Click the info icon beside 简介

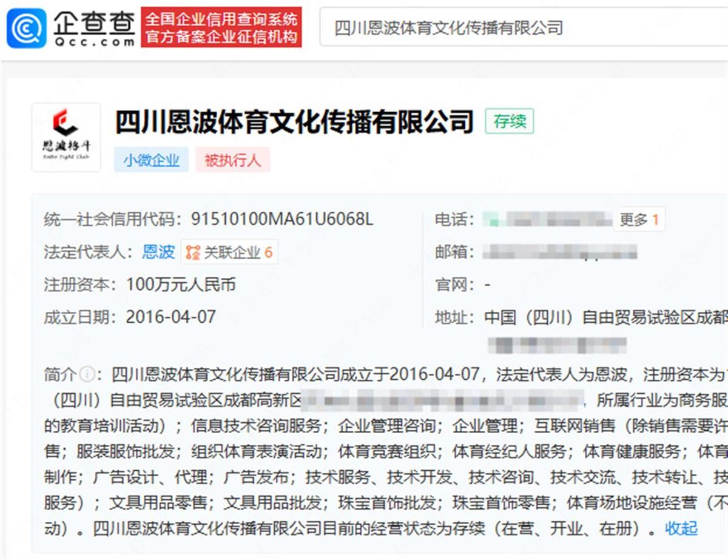coord(87,374)
